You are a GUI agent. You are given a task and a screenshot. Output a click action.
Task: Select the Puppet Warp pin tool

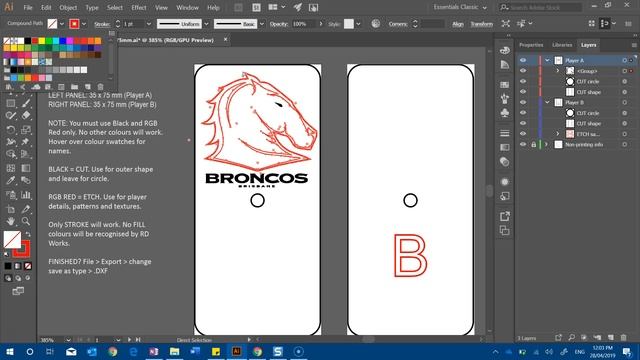(26, 142)
